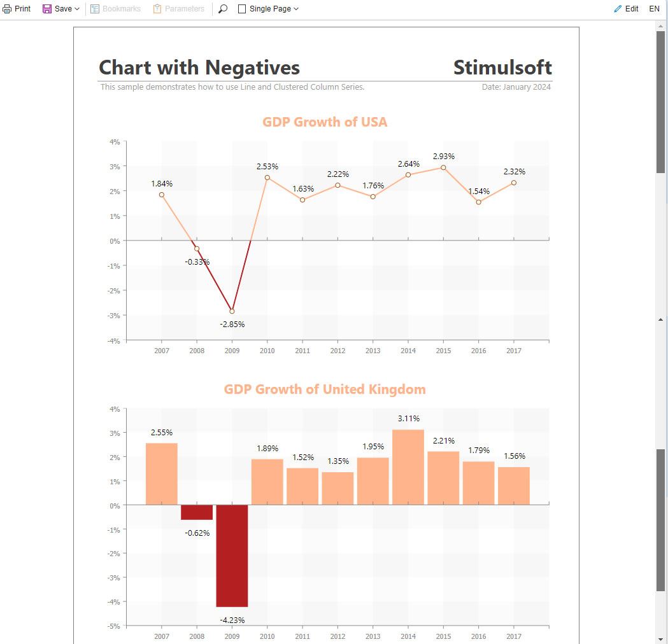Click the purple Save floppy disk icon

pyautogui.click(x=47, y=8)
